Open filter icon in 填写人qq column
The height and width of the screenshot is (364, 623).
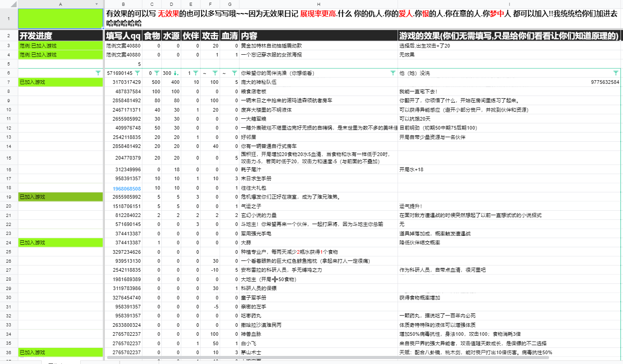pos(137,73)
